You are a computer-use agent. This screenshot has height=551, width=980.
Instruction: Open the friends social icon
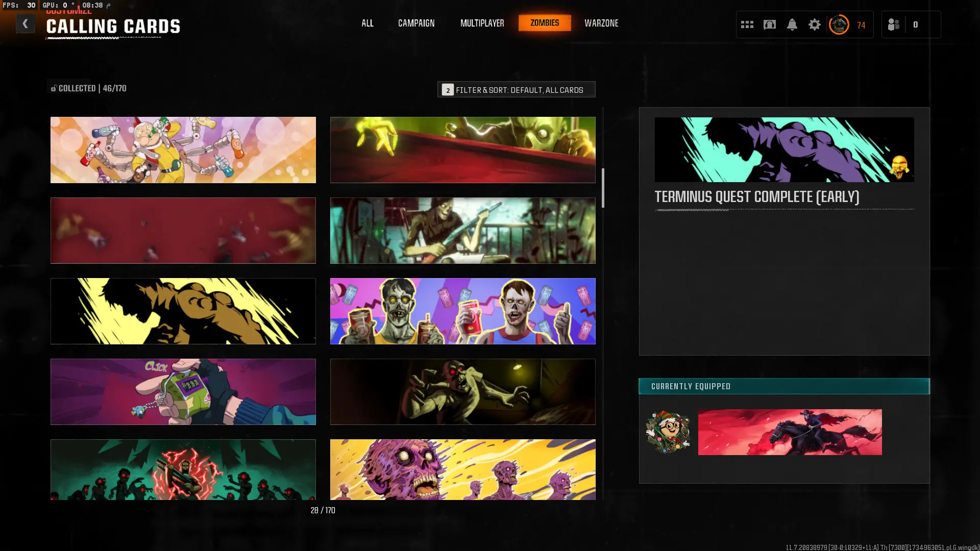[893, 24]
